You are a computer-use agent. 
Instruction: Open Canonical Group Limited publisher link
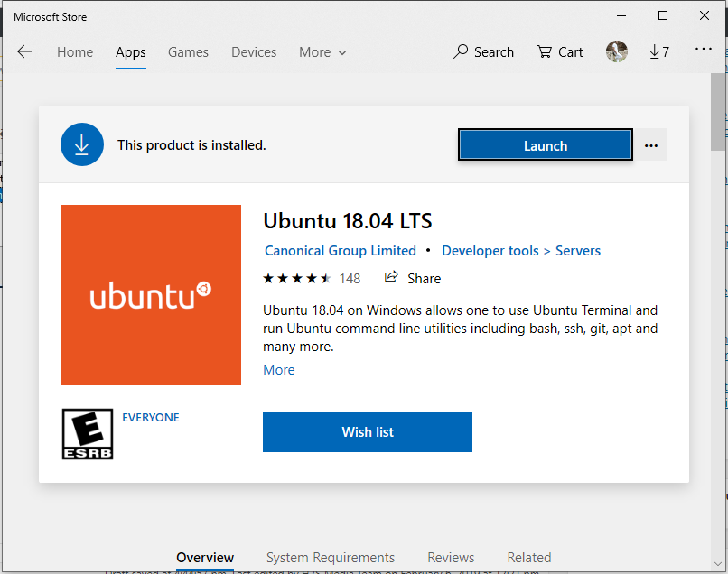tap(341, 251)
